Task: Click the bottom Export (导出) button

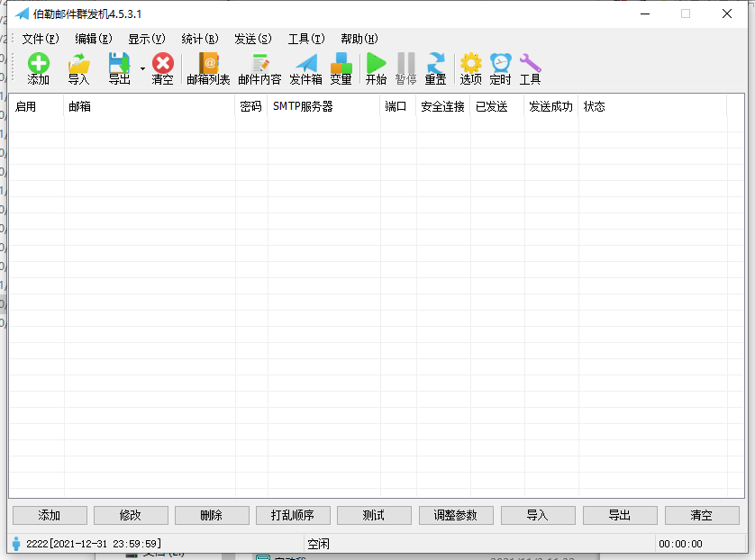Action: coord(620,515)
